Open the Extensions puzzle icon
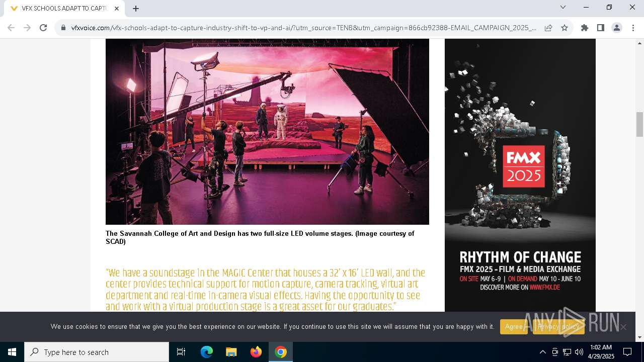644x362 pixels. pyautogui.click(x=585, y=28)
